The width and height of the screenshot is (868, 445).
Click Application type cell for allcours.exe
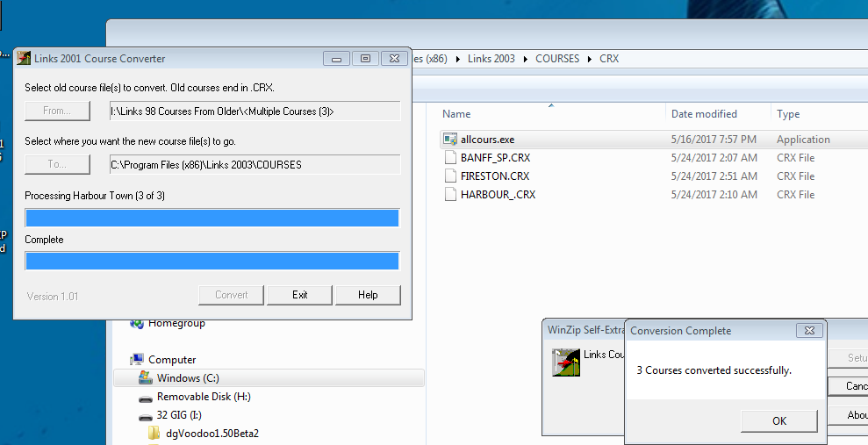(803, 140)
